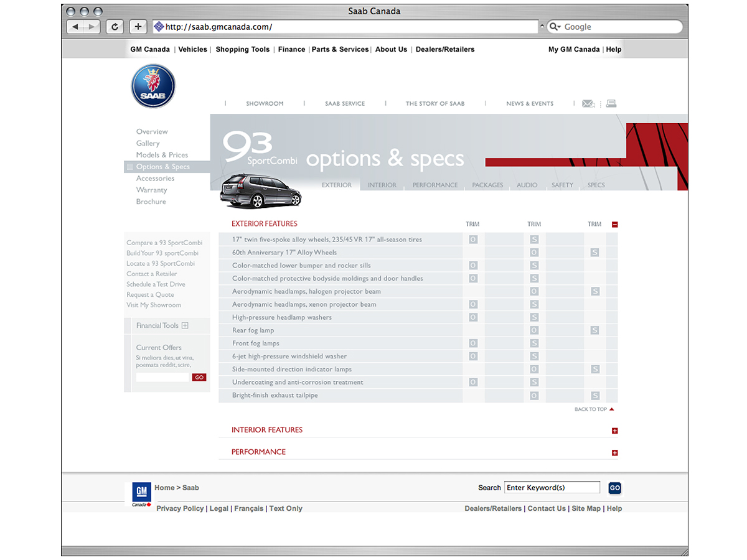Open the News & Events menu

(x=530, y=104)
